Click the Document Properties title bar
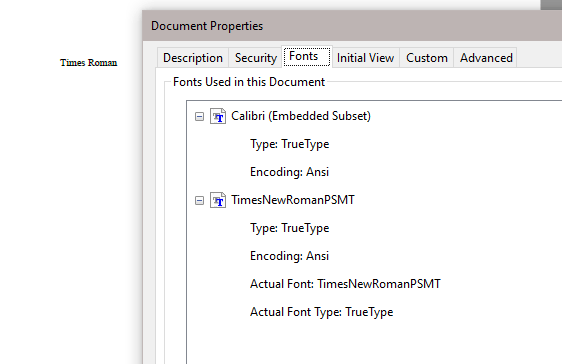Viewport: 562px width, 364px height. coord(352,26)
